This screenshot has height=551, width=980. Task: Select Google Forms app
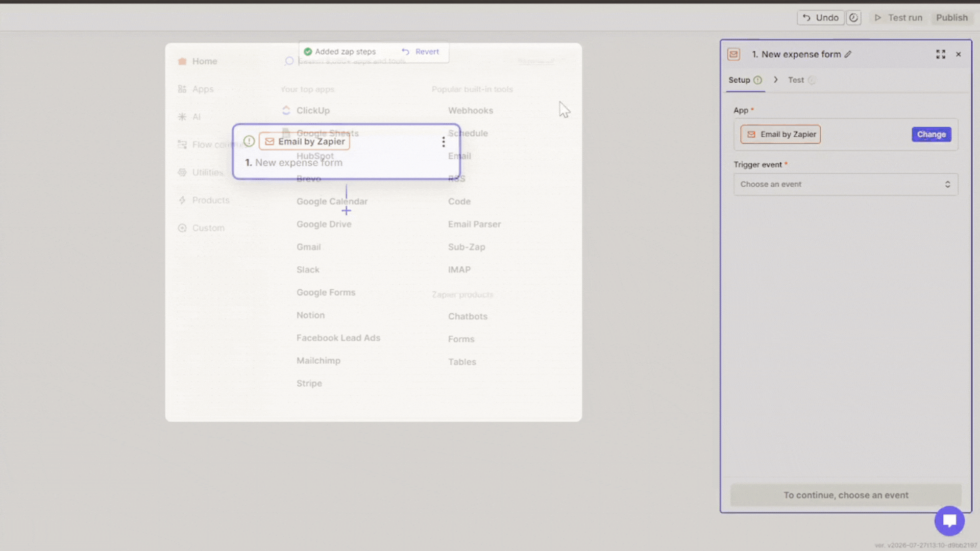pyautogui.click(x=326, y=292)
